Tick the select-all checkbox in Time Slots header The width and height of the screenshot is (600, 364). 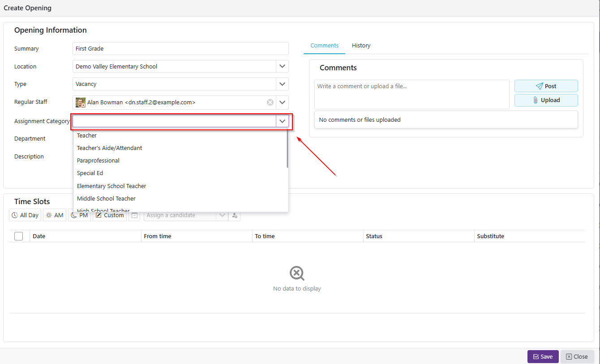[x=19, y=236]
